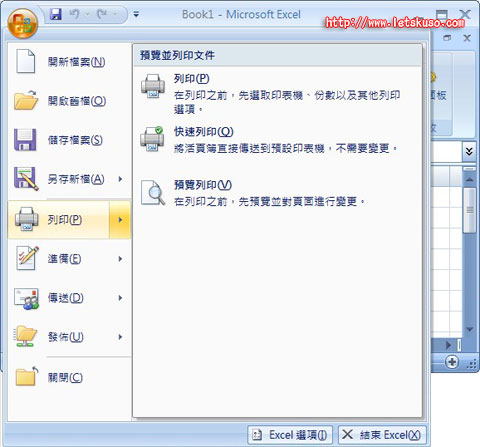Click the vertical scrollbar thumb
Viewport: 480px width, 447px height.
[x=469, y=210]
